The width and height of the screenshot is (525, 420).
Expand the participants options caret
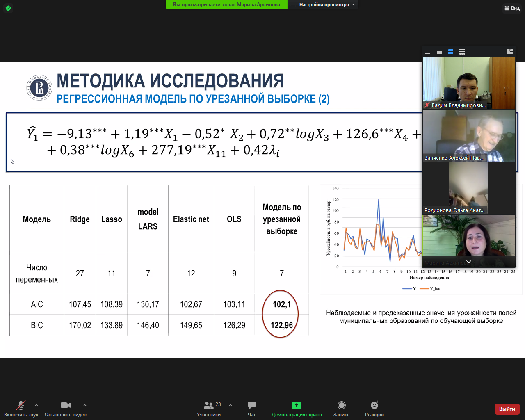click(231, 405)
